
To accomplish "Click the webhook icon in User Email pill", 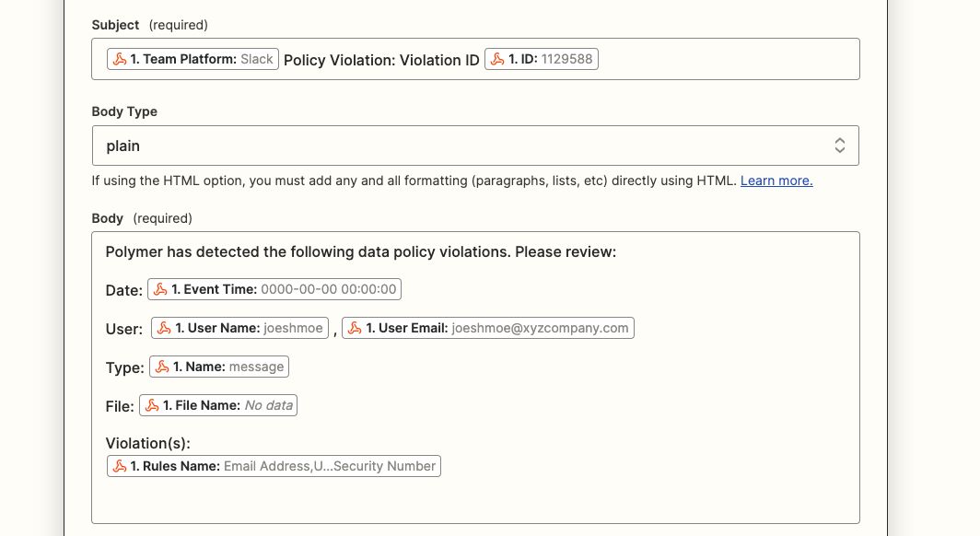I will point(355,328).
